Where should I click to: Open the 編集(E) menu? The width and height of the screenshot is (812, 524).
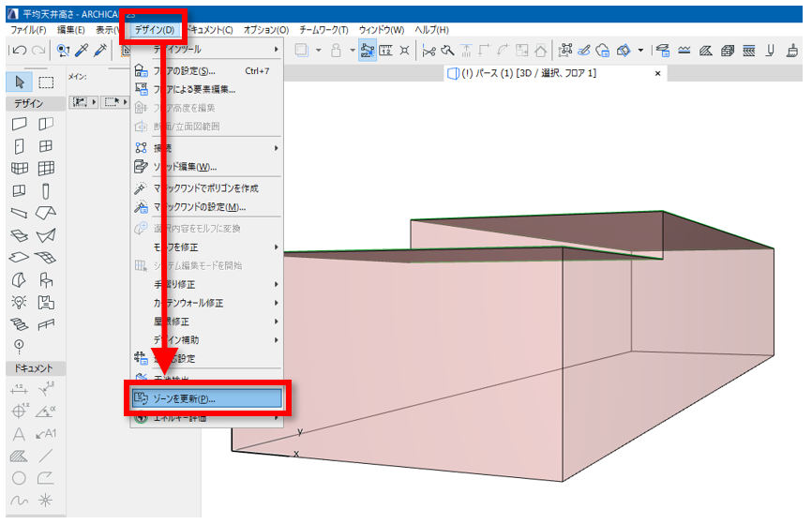tap(71, 29)
